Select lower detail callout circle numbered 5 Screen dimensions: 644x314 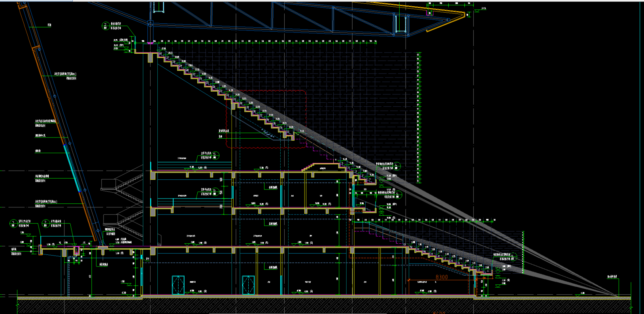coord(215,192)
